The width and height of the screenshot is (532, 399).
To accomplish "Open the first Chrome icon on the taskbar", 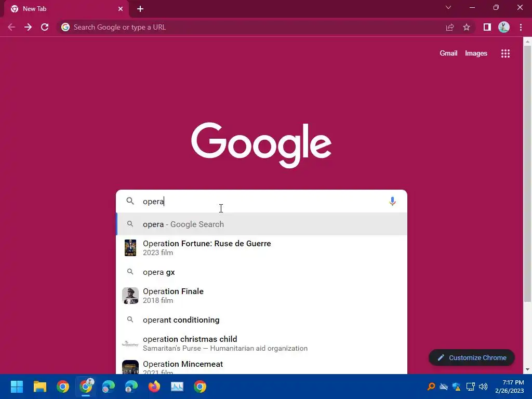I will coord(63,387).
